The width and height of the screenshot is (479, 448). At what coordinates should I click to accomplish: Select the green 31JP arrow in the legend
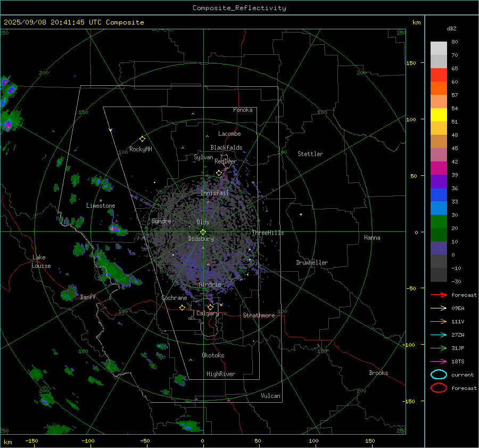[x=439, y=348]
